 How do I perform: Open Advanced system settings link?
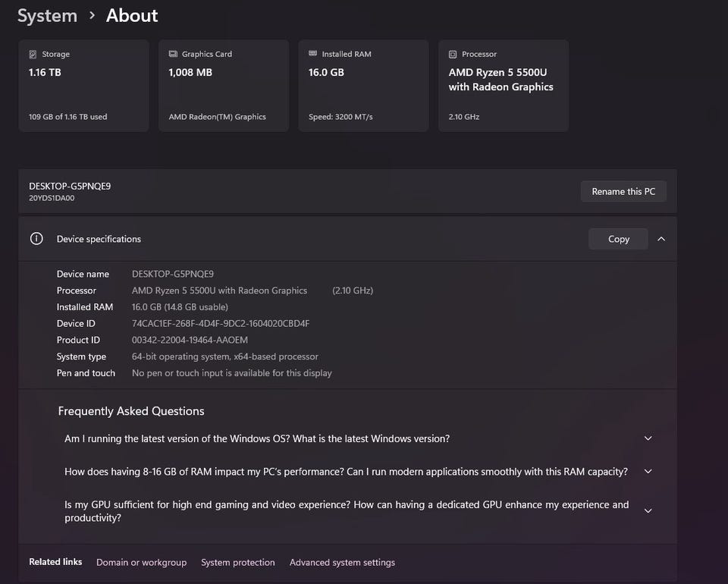point(342,563)
